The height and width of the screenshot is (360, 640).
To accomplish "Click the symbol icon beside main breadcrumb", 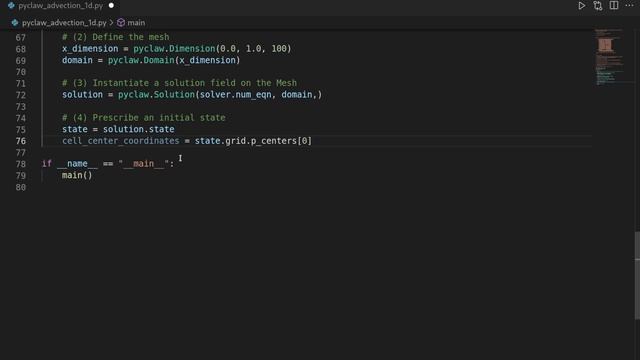I will point(121,23).
